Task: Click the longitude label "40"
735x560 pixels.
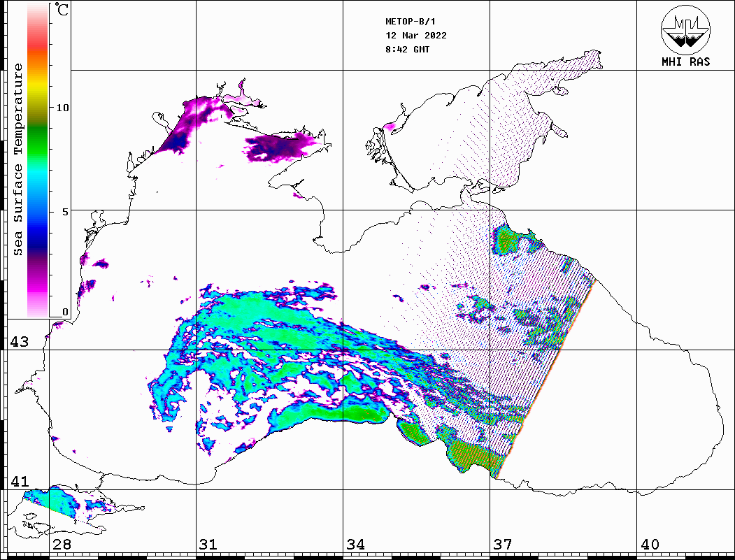Action: coord(650,544)
